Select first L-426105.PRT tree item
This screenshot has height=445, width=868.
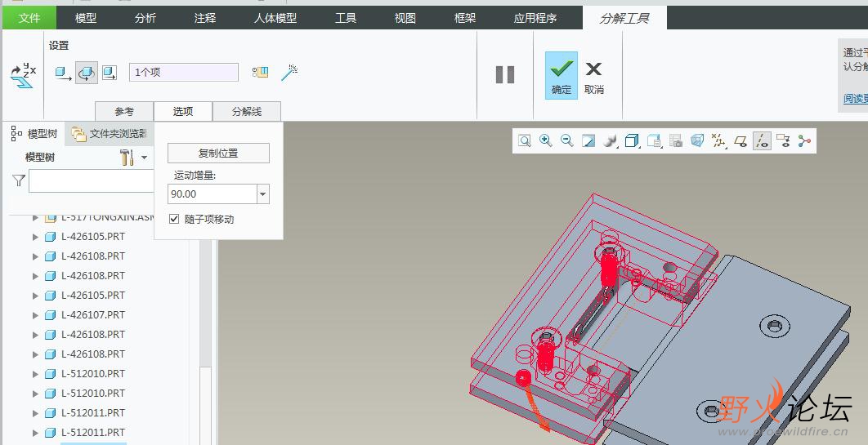[93, 237]
